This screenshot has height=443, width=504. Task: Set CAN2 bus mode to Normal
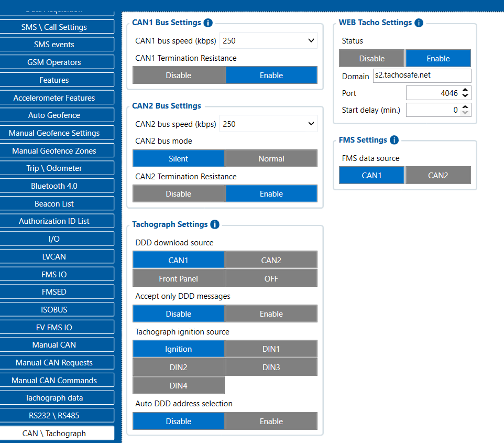click(271, 159)
